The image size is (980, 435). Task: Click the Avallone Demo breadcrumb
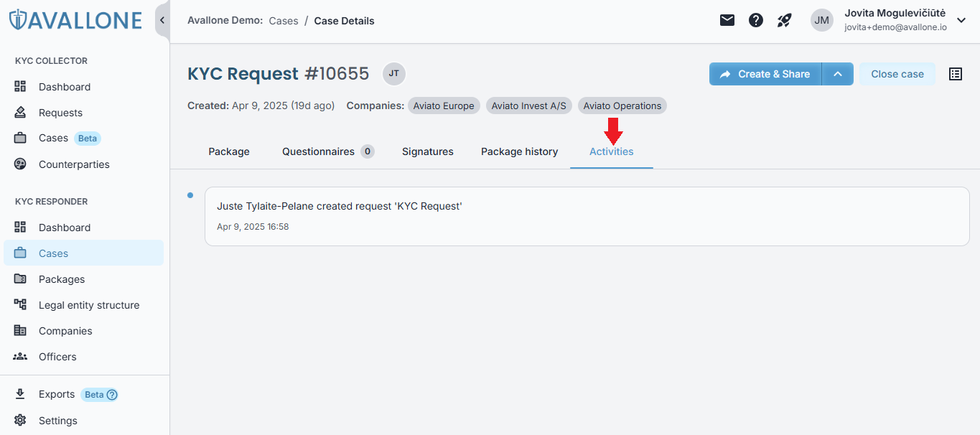[225, 21]
